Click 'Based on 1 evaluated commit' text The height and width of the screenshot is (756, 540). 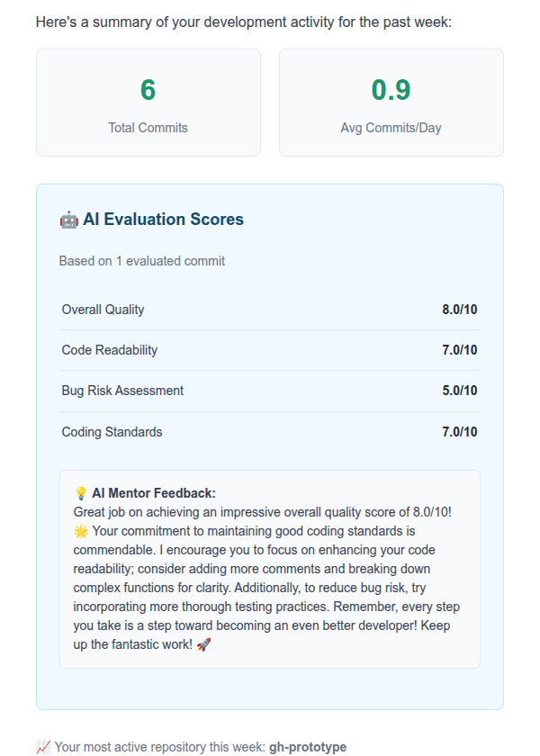click(142, 261)
